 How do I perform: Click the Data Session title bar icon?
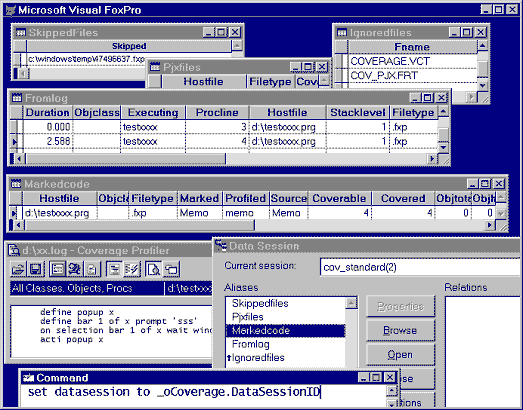(220, 246)
